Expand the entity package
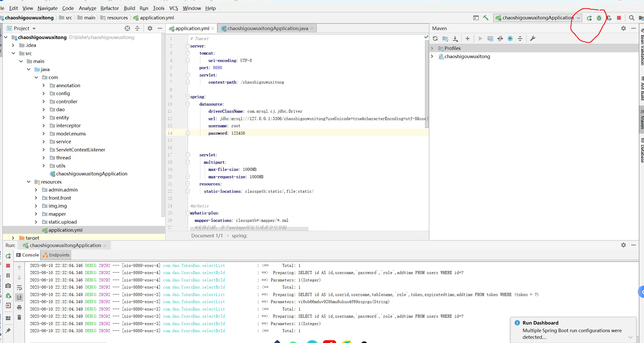The height and width of the screenshot is (343, 644). point(44,117)
